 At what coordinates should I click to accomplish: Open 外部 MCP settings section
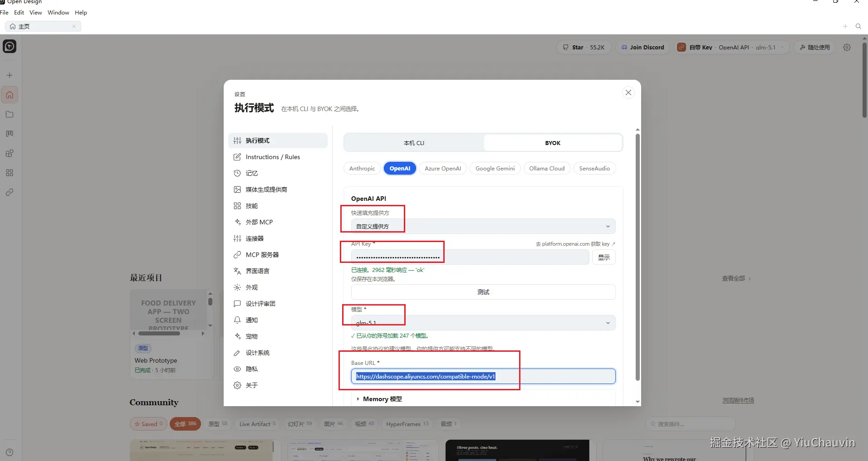pyautogui.click(x=278, y=222)
